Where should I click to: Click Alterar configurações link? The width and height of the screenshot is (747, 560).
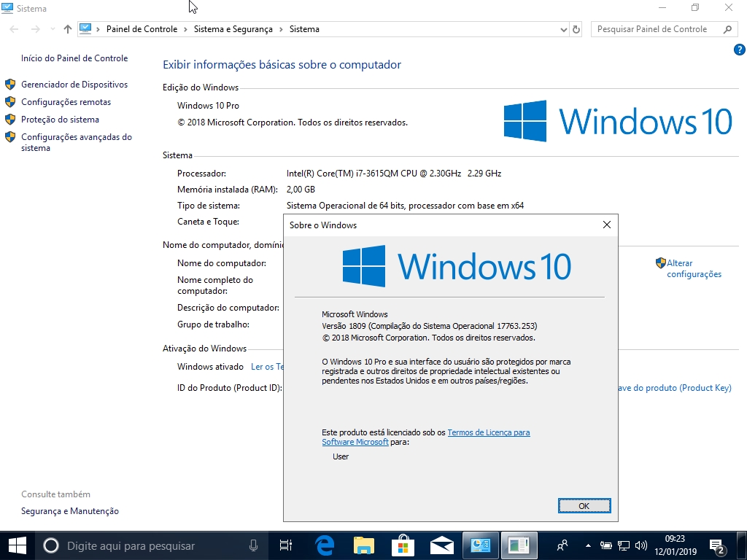click(694, 268)
